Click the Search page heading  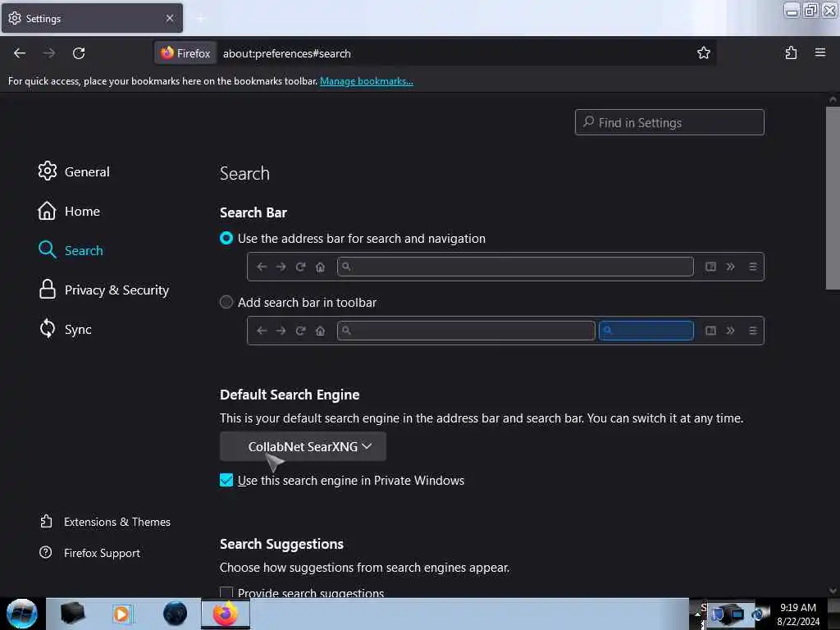(x=244, y=173)
